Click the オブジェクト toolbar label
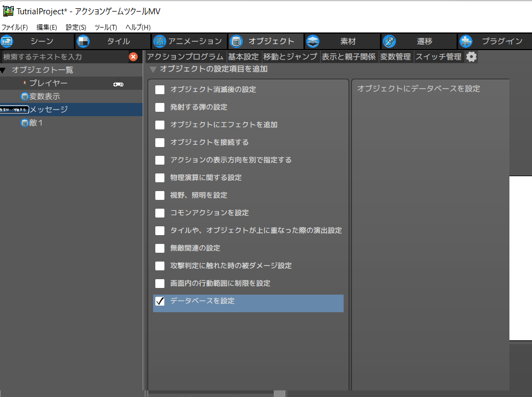 (272, 41)
